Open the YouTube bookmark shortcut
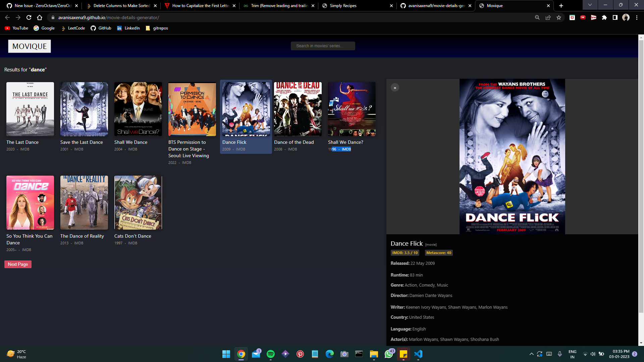Image resolution: width=644 pixels, height=362 pixels. point(16,28)
